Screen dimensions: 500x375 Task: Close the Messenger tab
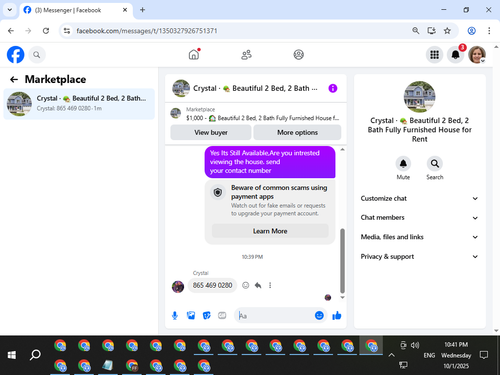coord(125,10)
